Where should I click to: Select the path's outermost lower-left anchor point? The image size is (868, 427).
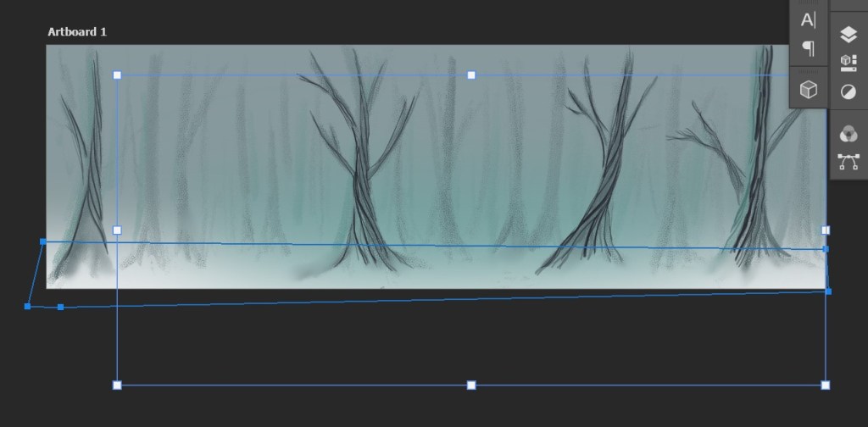27,307
